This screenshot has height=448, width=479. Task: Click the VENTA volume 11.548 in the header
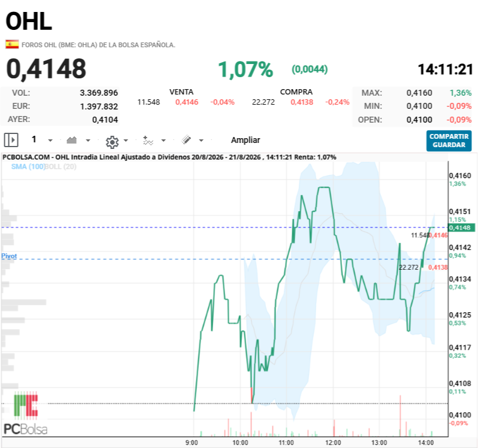[x=148, y=102]
